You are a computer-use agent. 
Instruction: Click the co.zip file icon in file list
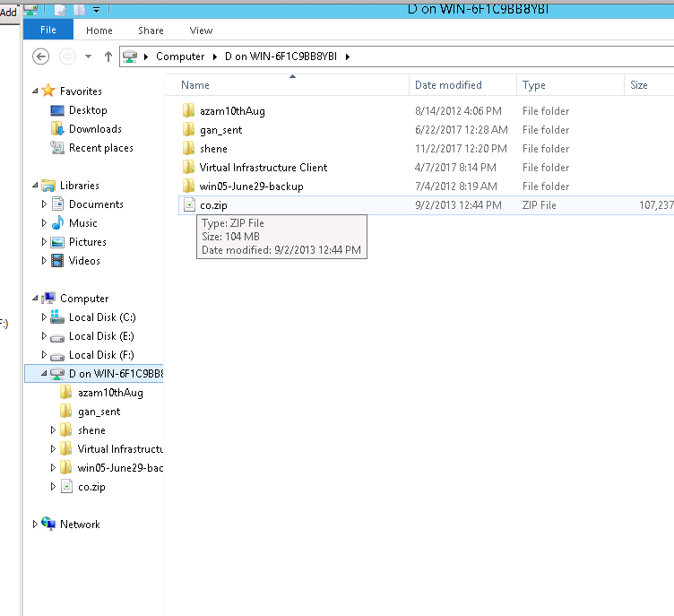point(188,205)
